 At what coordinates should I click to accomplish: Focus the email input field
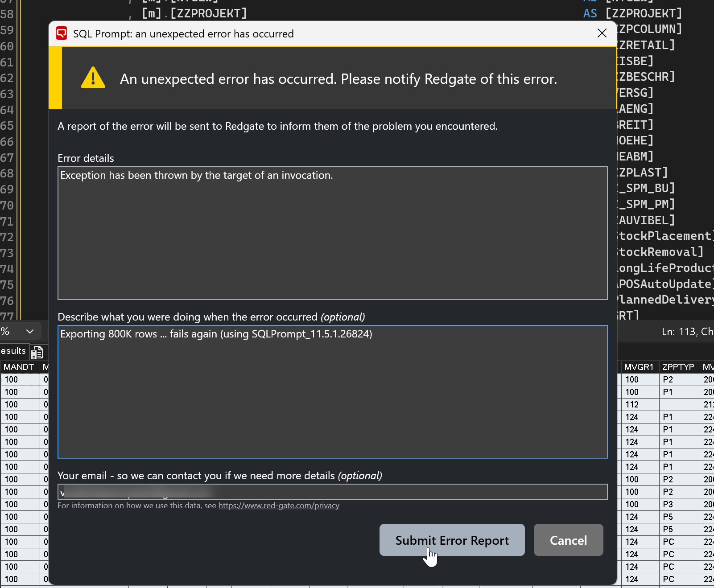332,492
